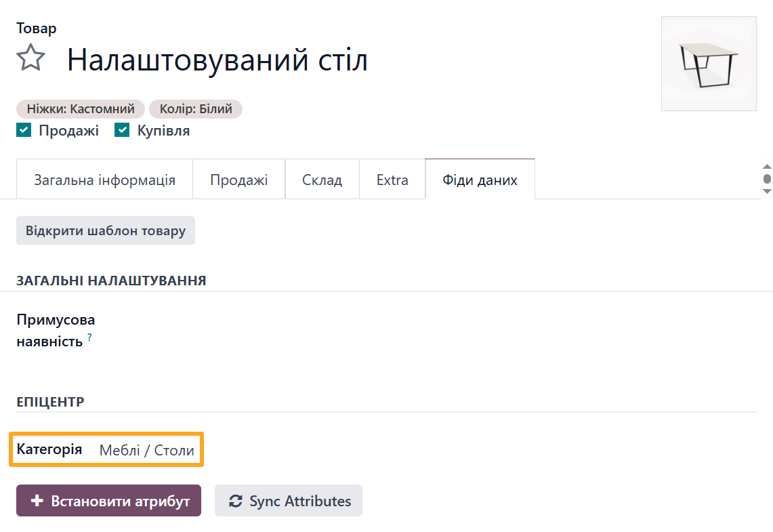Viewport: 773px width, 532px height.
Task: Click the scroll-up arrow icon
Action: tap(766, 167)
